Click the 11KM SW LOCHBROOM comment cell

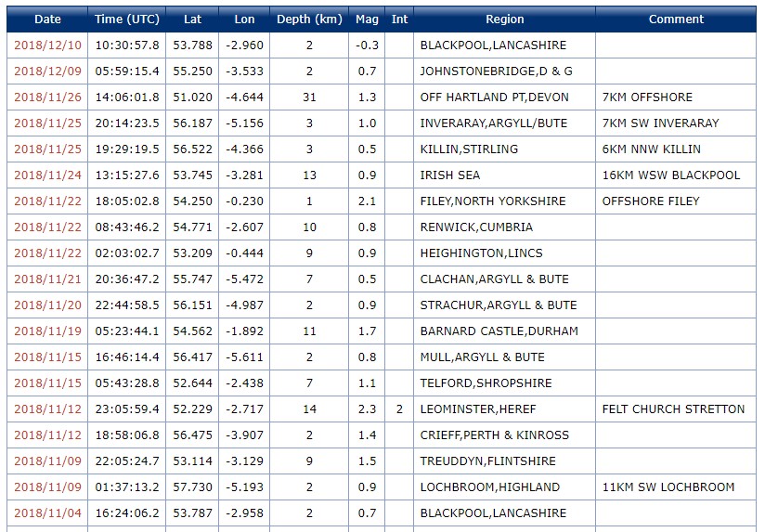[668, 487]
